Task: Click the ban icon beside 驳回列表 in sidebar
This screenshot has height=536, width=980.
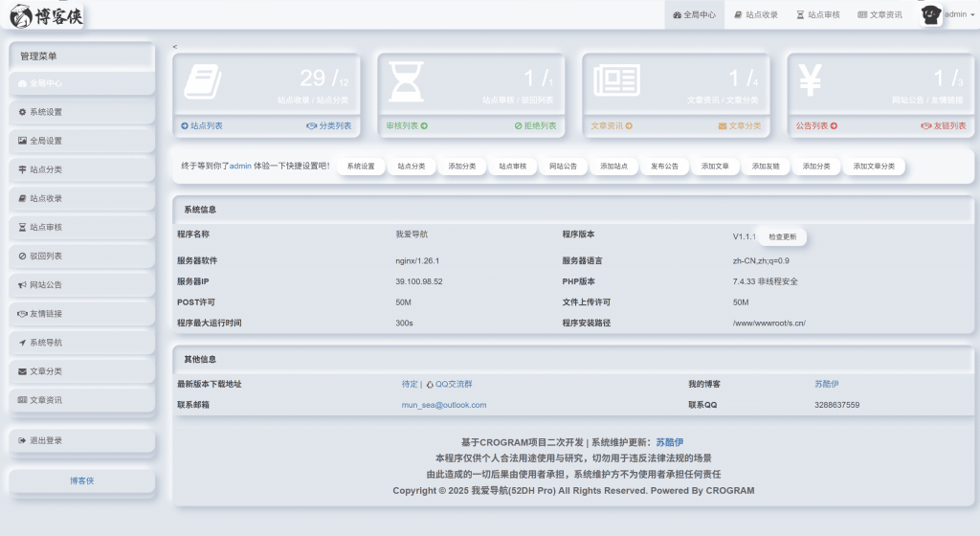Action: 23,257
